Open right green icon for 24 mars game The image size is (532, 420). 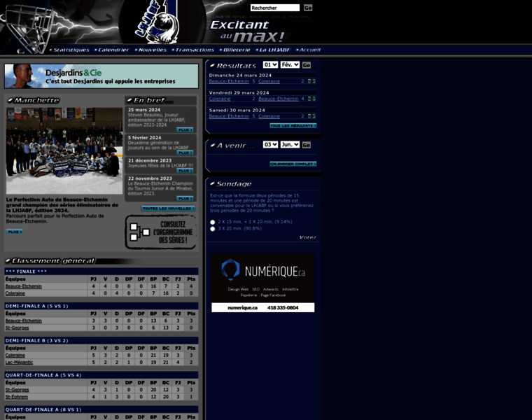click(314, 81)
